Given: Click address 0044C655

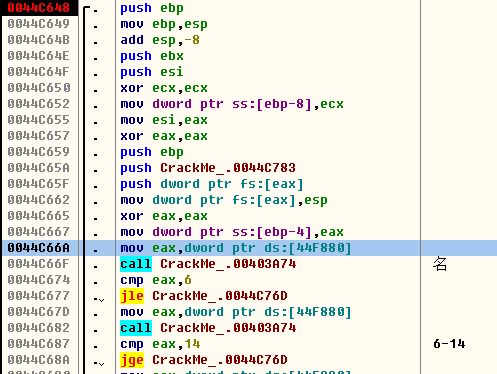Looking at the screenshot, I should coord(39,120).
